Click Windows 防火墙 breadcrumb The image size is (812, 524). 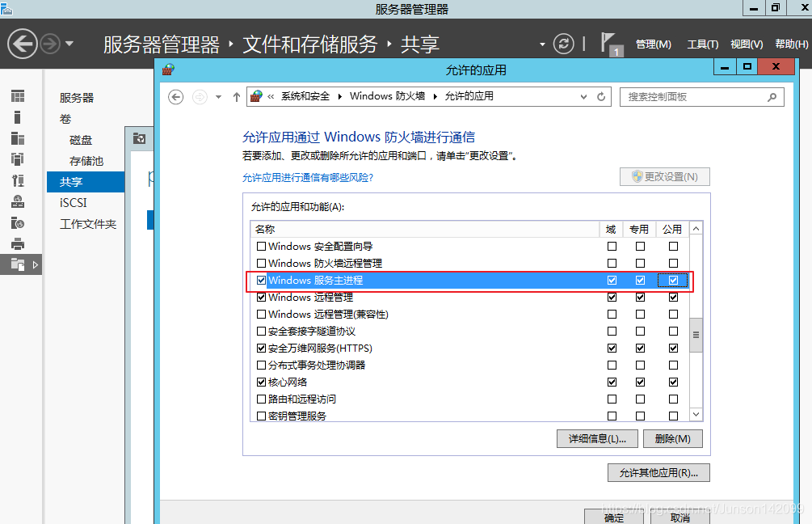pyautogui.click(x=387, y=96)
